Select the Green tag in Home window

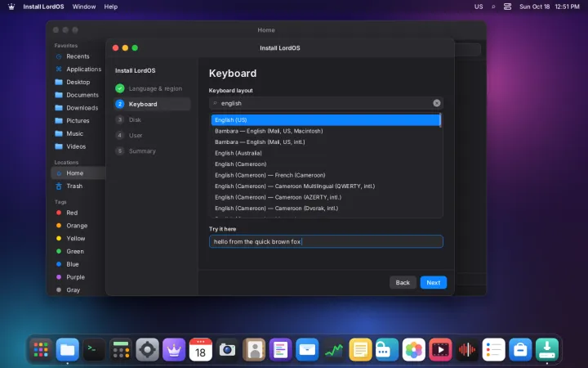tap(78, 251)
